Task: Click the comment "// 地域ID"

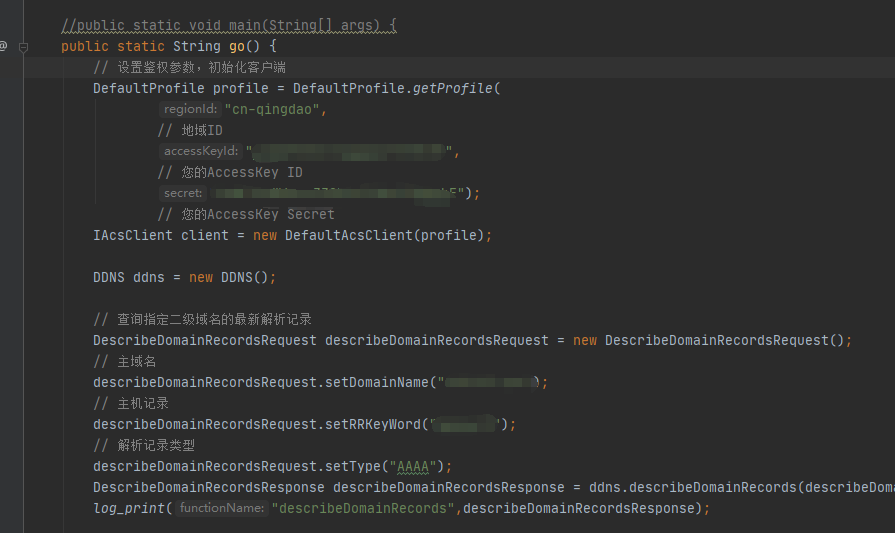Action: point(190,131)
